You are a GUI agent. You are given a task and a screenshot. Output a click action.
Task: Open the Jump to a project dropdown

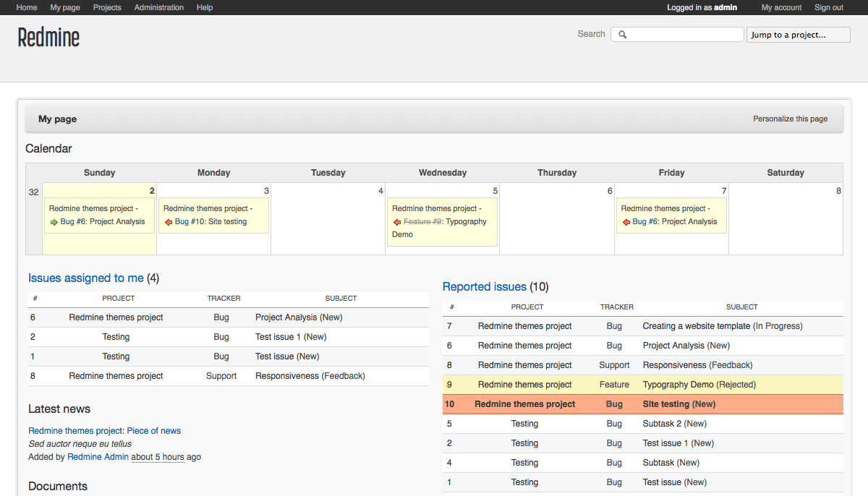[799, 35]
